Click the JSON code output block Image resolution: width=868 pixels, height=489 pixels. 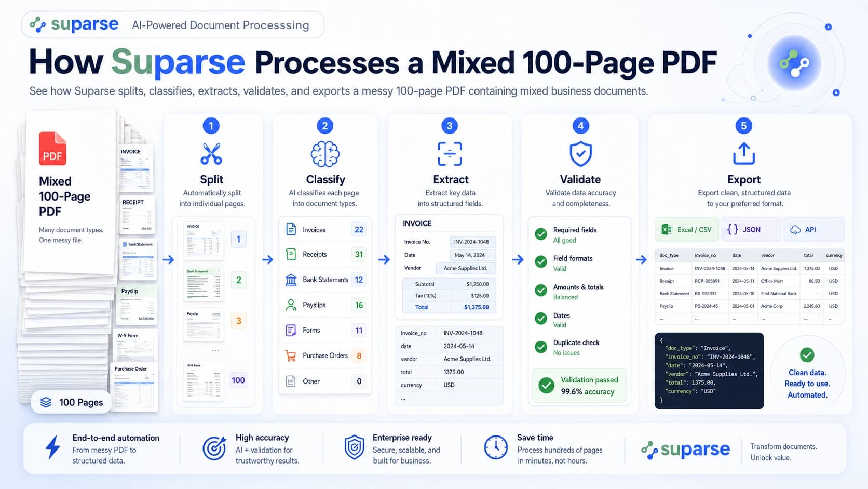pos(709,371)
